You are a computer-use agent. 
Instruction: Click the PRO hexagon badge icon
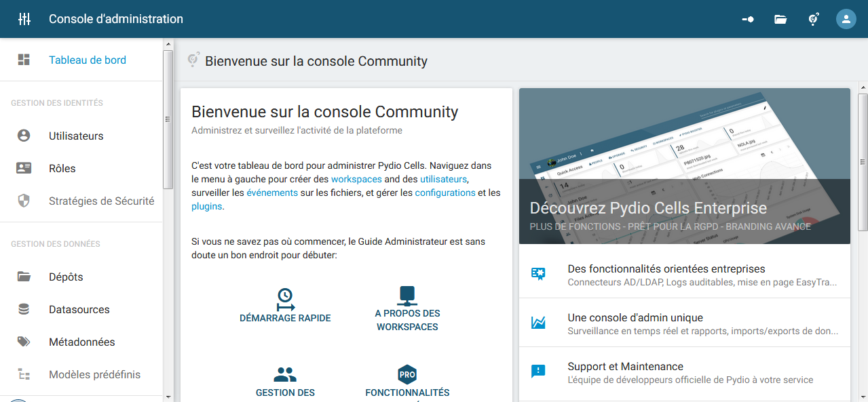407,374
